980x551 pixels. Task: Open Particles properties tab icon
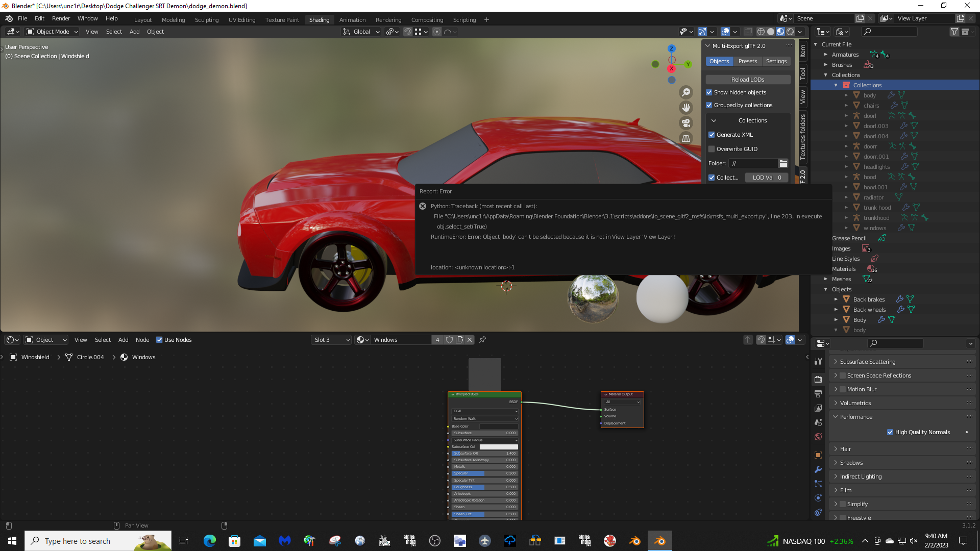(x=818, y=484)
